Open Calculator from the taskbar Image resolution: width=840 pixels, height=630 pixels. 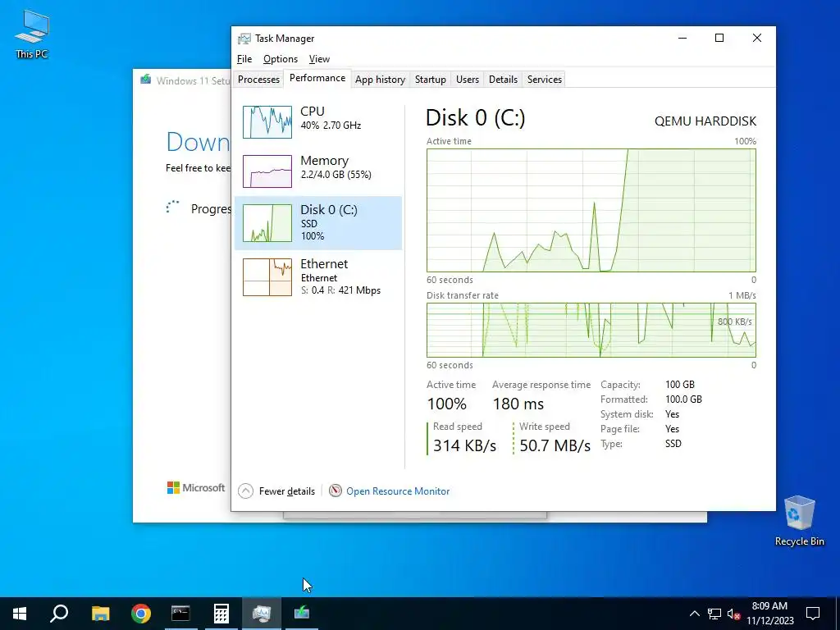[221, 614]
